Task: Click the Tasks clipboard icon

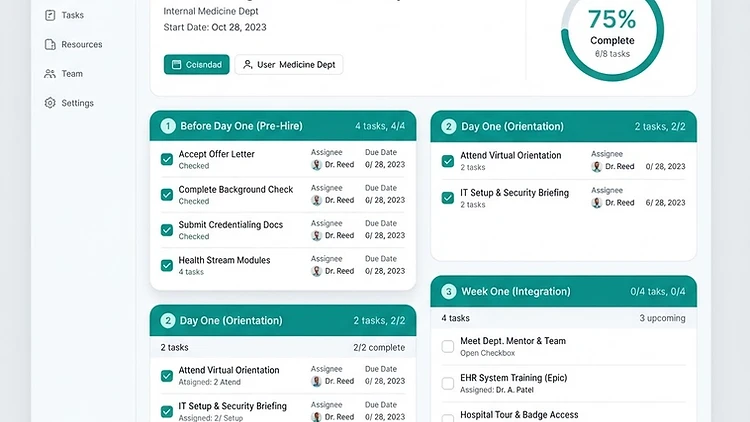Action: (x=50, y=15)
